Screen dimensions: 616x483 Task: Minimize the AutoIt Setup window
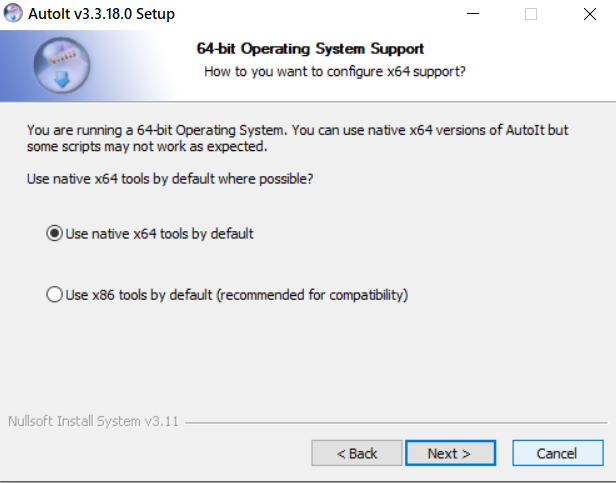pyautogui.click(x=478, y=14)
